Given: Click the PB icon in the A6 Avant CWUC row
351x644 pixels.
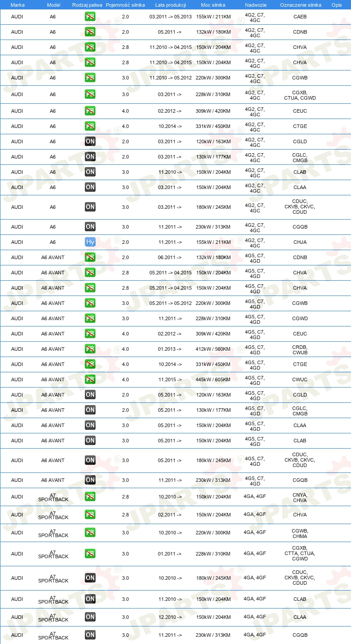Looking at the screenshot, I should click(90, 379).
